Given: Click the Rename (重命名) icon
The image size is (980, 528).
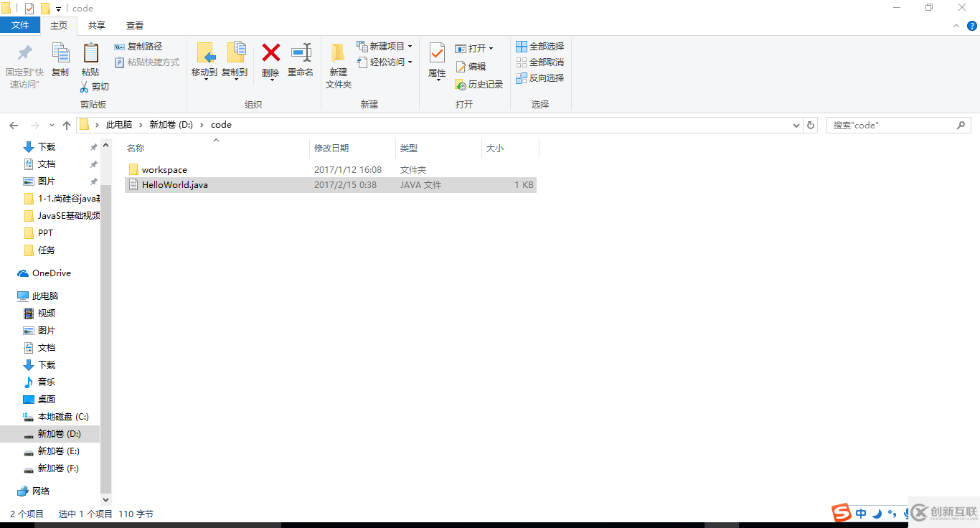Looking at the screenshot, I should click(x=301, y=52).
